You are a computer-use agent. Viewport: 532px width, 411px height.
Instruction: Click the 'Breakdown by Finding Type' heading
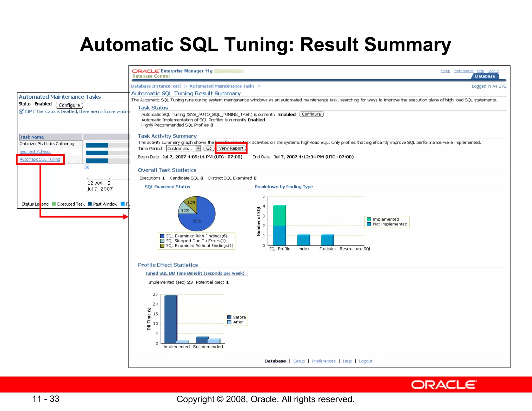[283, 187]
